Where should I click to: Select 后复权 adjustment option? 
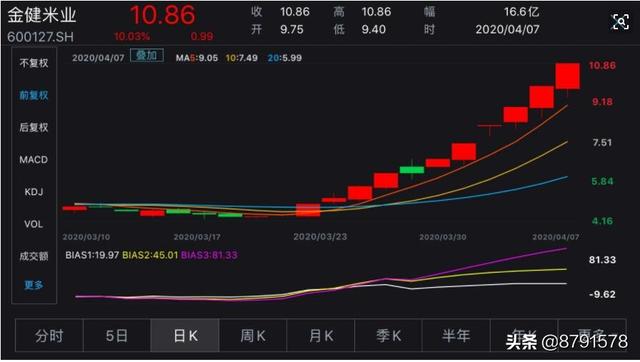click(34, 127)
